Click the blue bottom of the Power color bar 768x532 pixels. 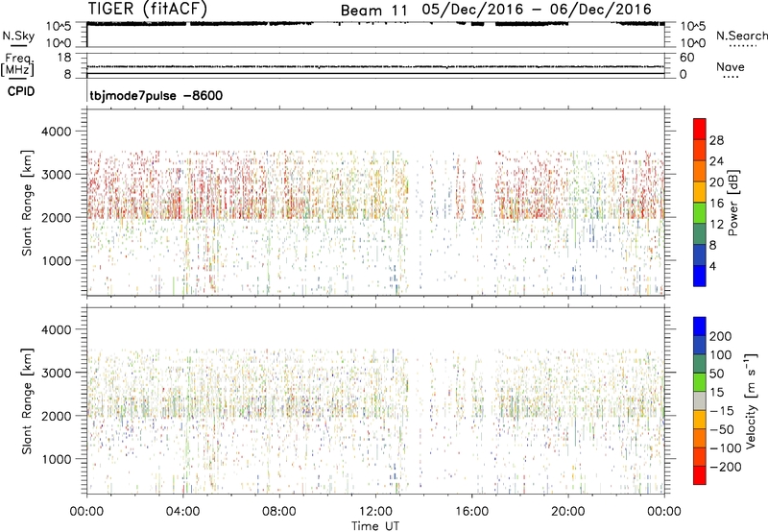[x=700, y=276]
